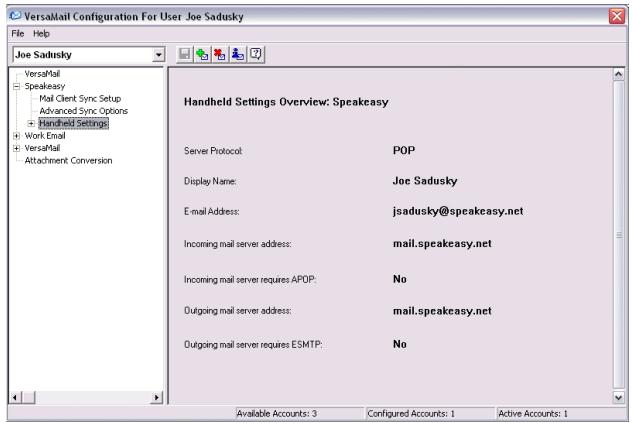Click the 'Joe Sadusky' display name value
This screenshot has height=423, width=632.
(425, 181)
